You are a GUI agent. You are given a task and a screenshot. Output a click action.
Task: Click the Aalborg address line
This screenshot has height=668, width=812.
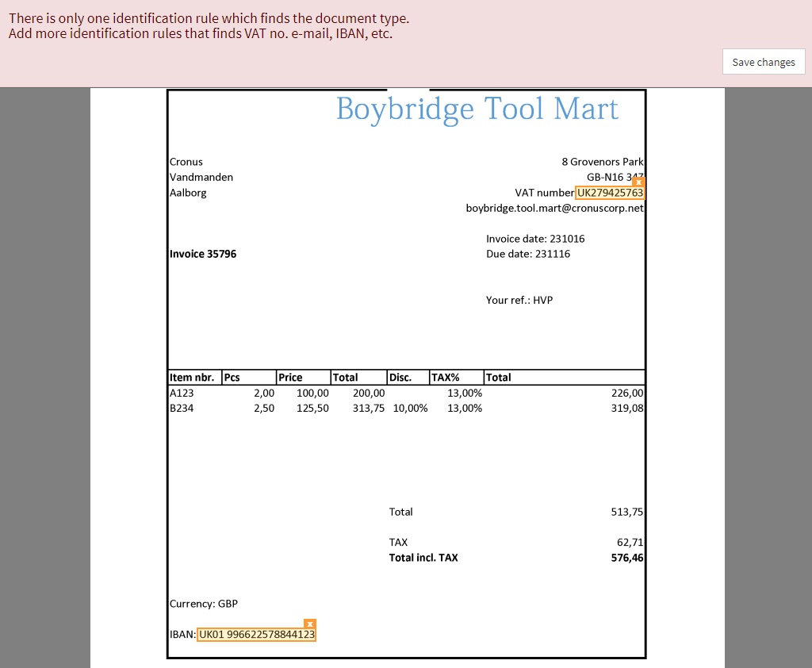188,193
